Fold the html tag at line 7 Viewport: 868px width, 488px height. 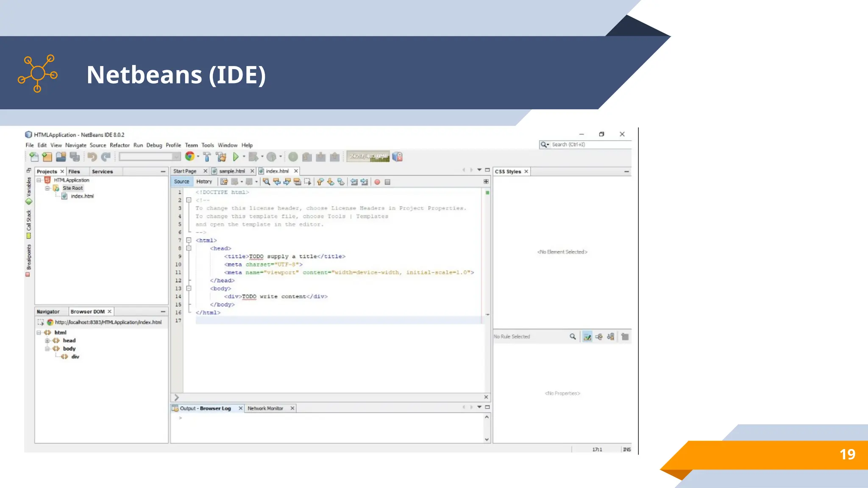pos(189,240)
